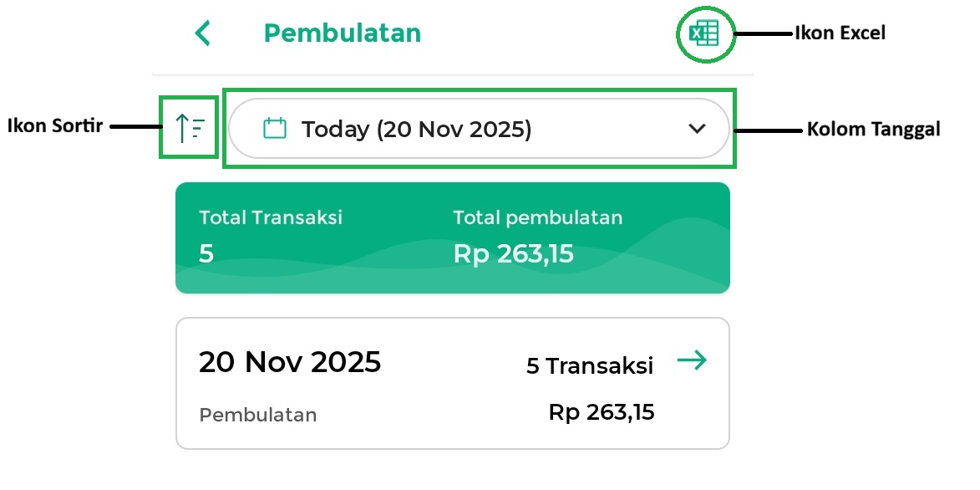
Task: Click the sort ascending icon
Action: click(190, 128)
